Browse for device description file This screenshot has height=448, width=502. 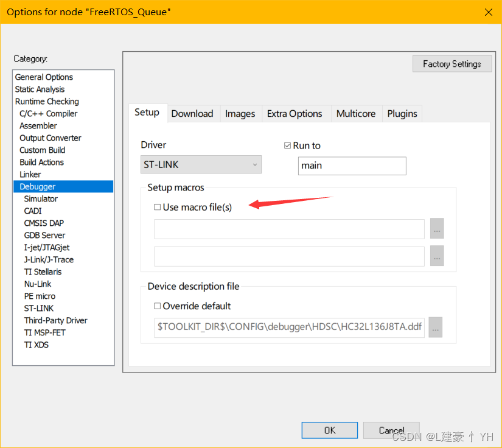[436, 327]
